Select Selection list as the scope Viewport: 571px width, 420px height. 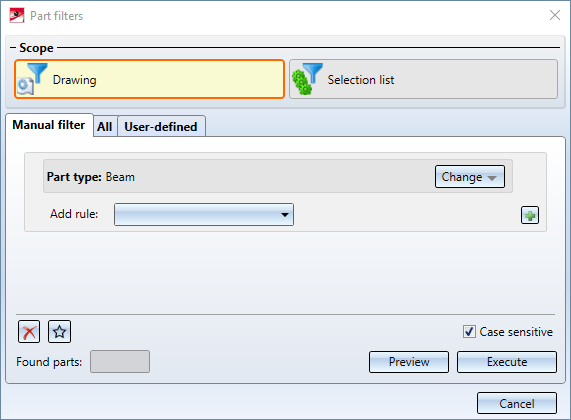pyautogui.click(x=423, y=79)
